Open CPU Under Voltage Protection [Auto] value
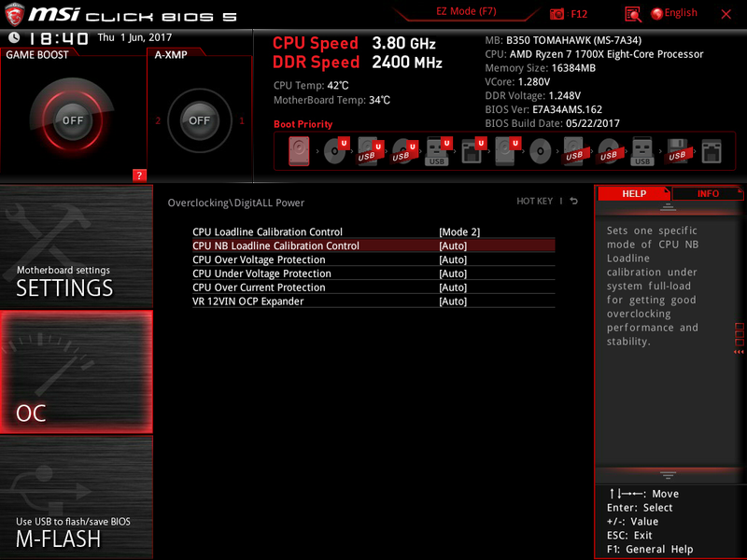This screenshot has width=747, height=560. click(x=453, y=273)
